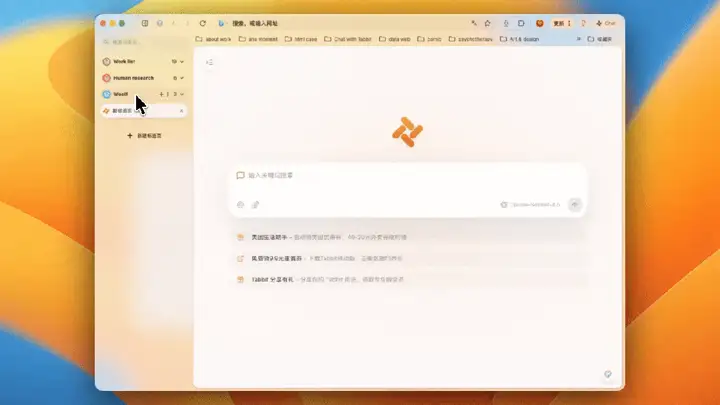Image resolution: width=720 pixels, height=405 pixels.
Task: Open the model selector dropdown in chat box
Action: click(530, 205)
